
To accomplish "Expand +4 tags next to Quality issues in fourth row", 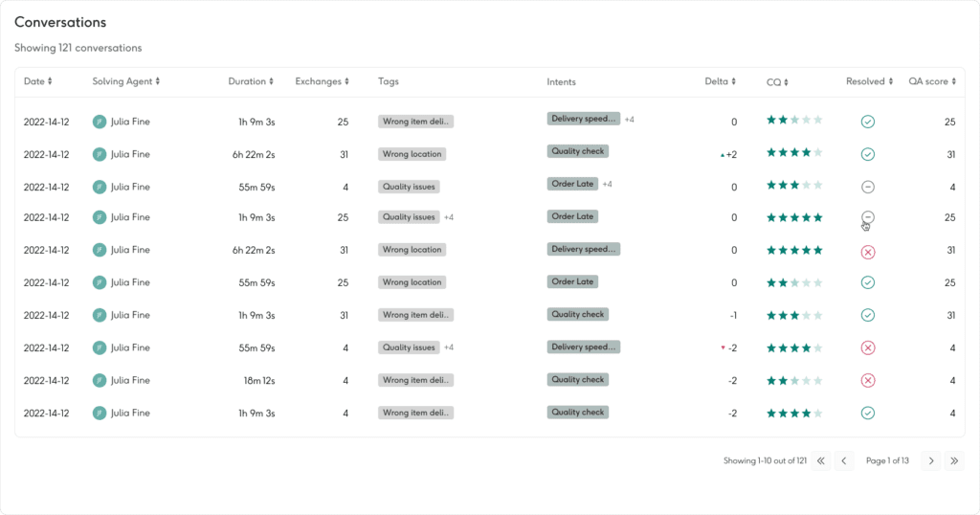I will point(448,217).
